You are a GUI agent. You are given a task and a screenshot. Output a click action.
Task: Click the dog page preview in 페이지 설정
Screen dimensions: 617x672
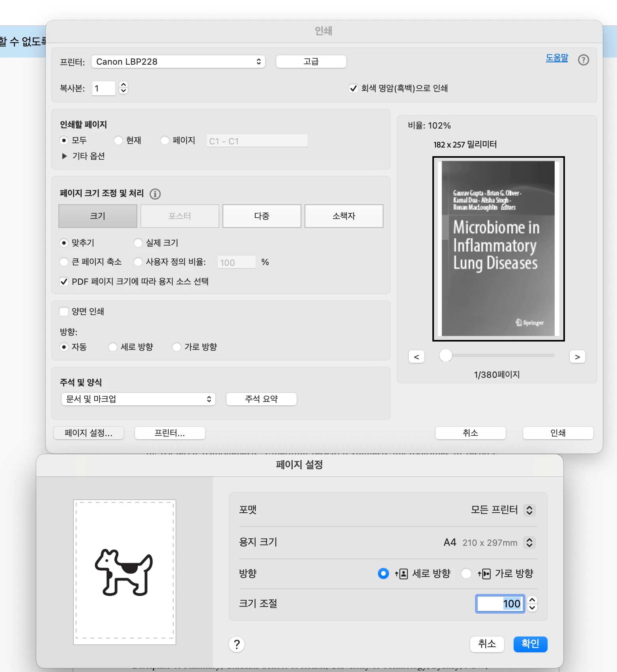[x=125, y=572]
